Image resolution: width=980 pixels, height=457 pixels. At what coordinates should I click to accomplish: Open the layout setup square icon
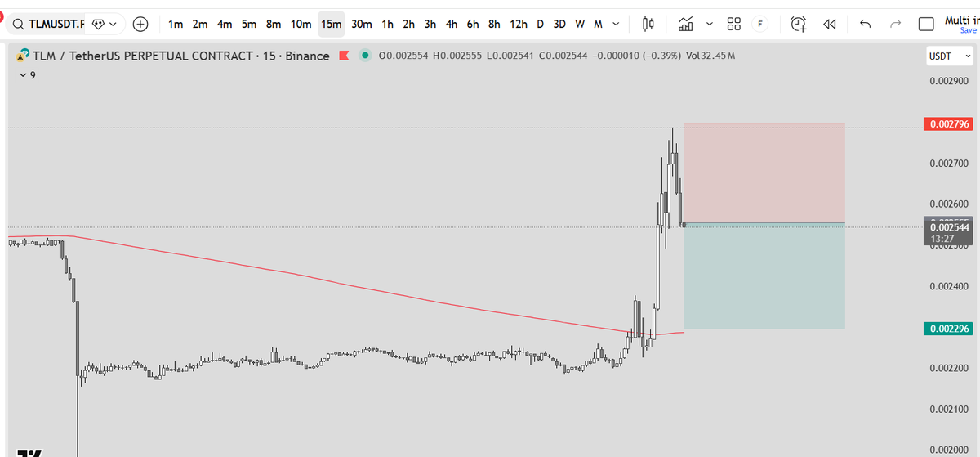[x=926, y=25]
